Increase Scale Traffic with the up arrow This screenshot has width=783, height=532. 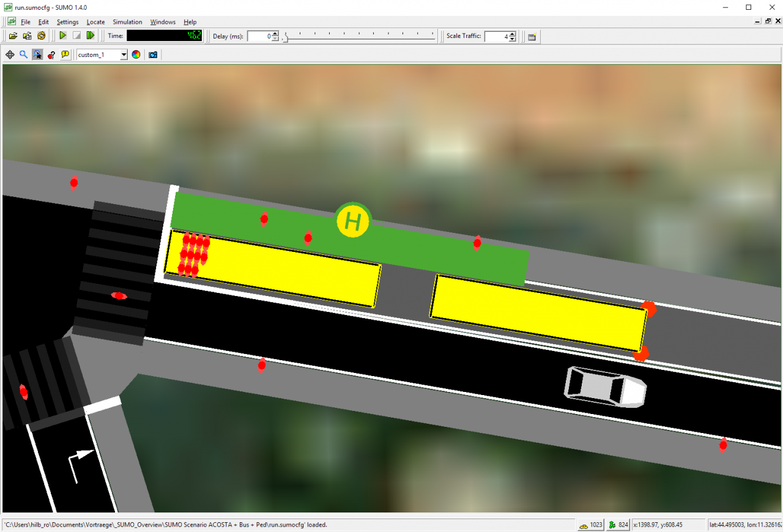pos(513,34)
